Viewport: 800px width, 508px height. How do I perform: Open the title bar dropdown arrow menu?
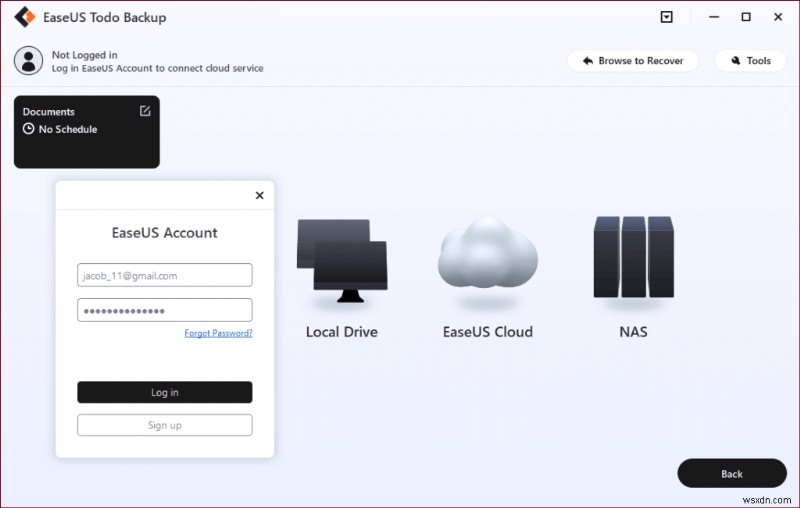[667, 18]
